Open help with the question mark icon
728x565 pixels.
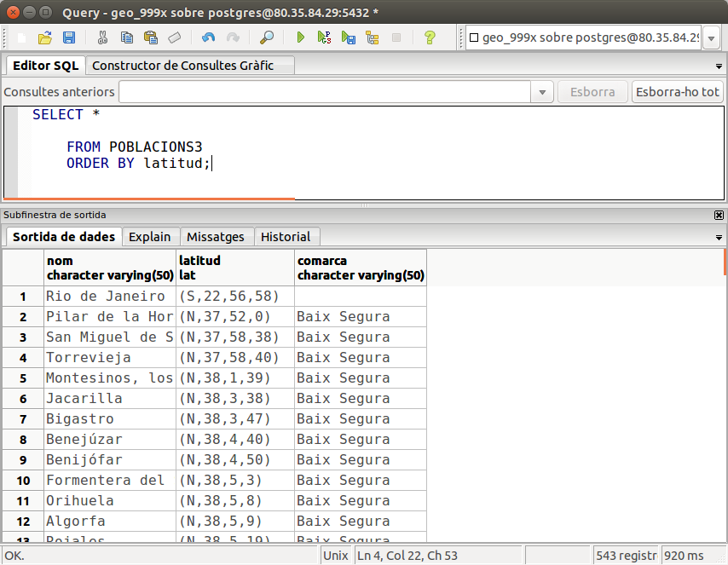430,37
